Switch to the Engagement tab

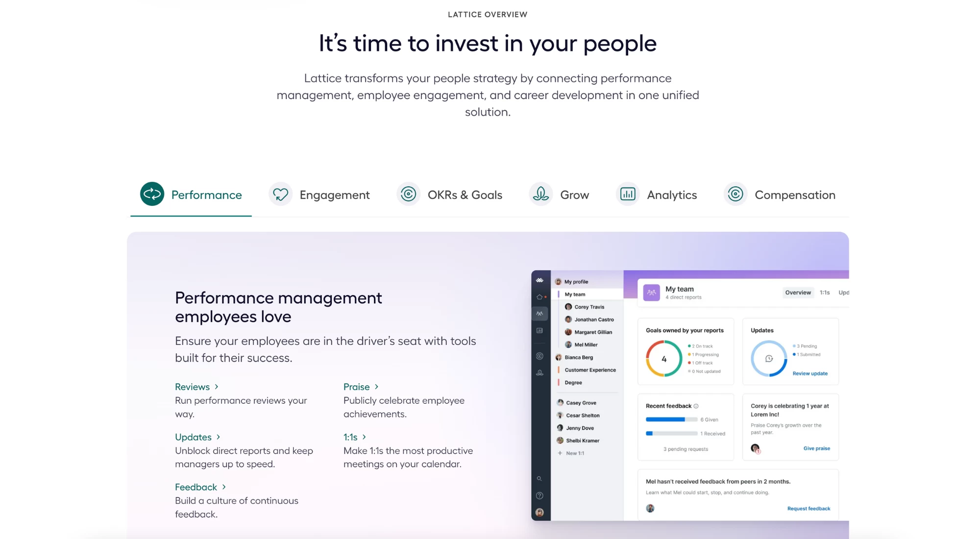coord(334,195)
